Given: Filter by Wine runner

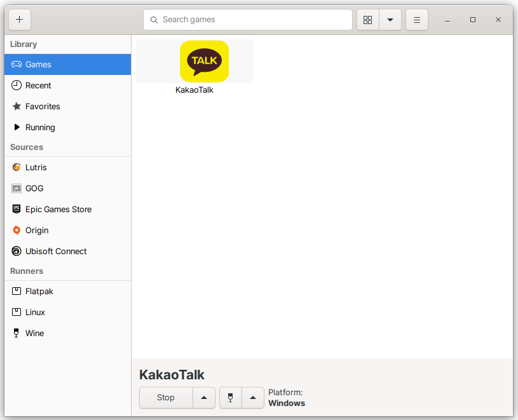Looking at the screenshot, I should click(x=67, y=333).
